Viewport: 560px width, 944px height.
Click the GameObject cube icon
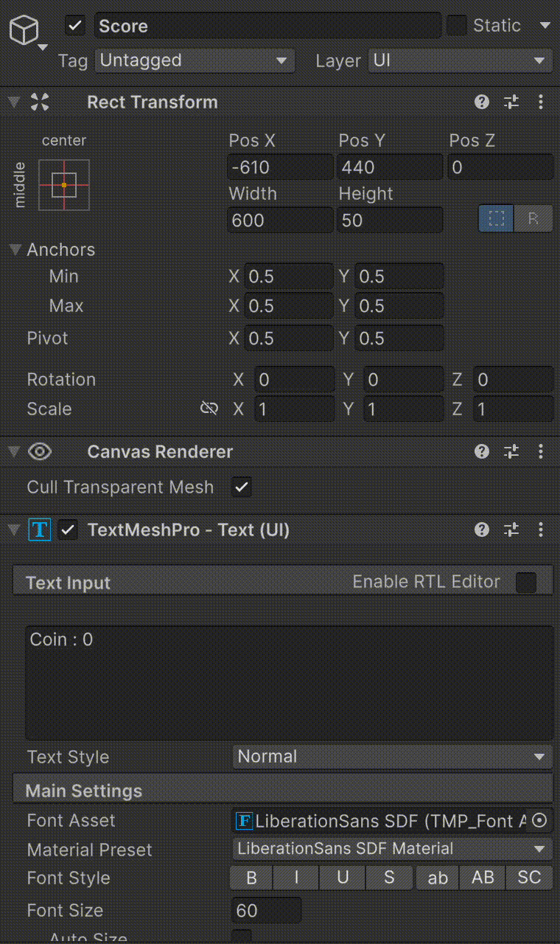pyautogui.click(x=24, y=31)
